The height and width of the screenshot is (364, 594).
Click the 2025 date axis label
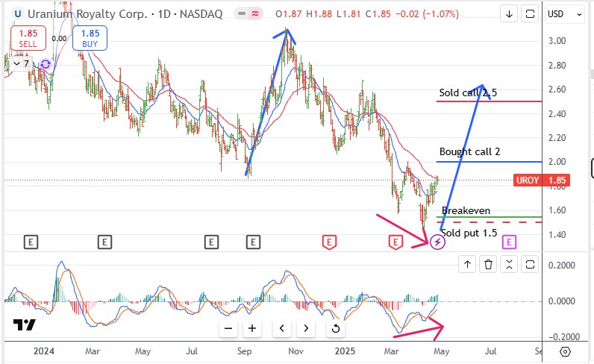click(x=345, y=351)
